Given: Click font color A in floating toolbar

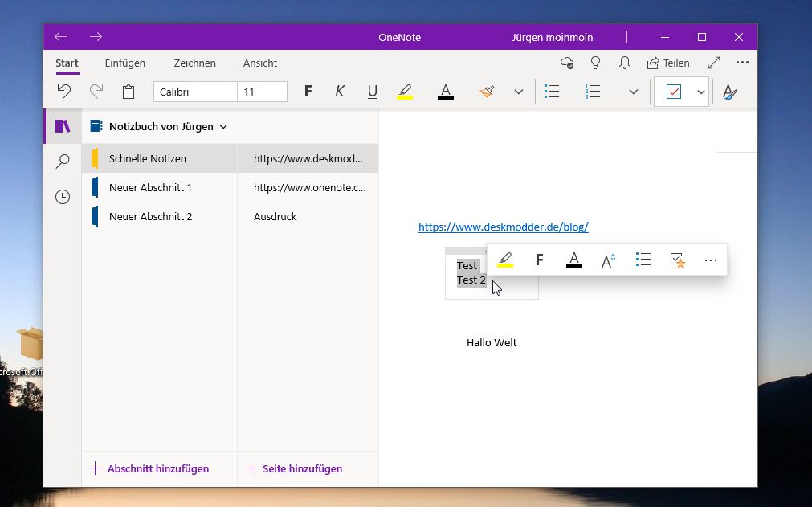Looking at the screenshot, I should 573,260.
